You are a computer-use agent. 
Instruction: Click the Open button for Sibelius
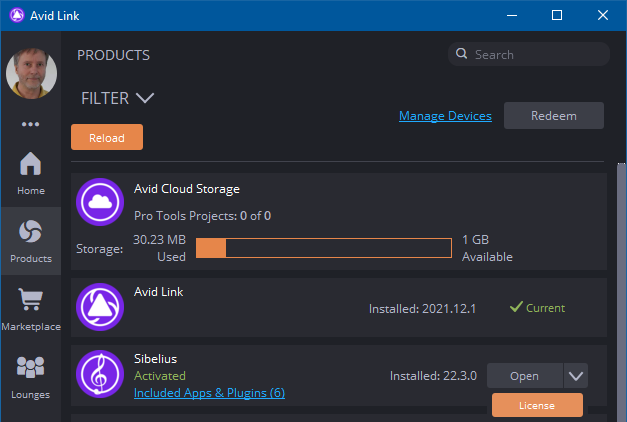(524, 376)
